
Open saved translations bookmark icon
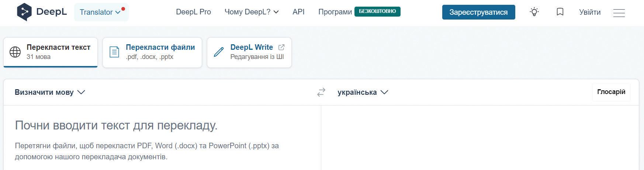tap(560, 12)
